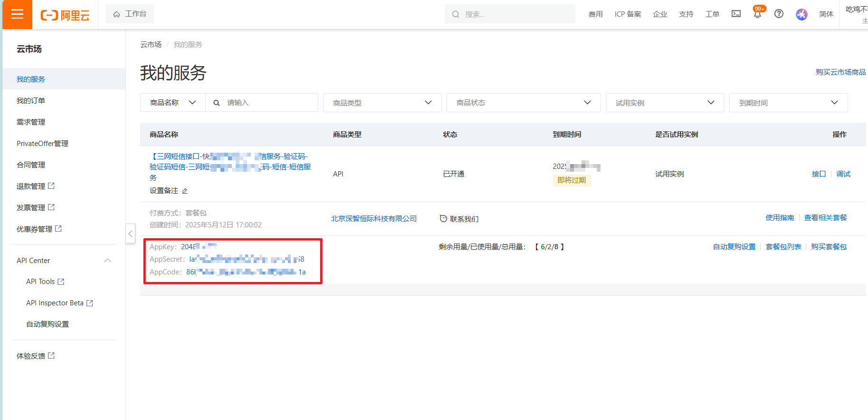
Task: Open 自动复购设置 in sidebar
Action: pos(48,324)
